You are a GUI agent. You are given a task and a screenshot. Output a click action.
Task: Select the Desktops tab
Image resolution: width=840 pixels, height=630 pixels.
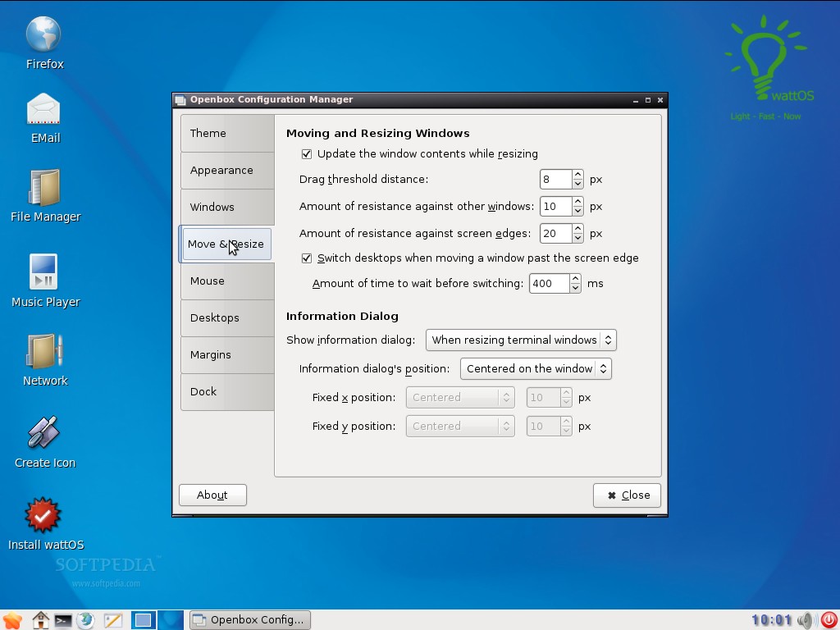[x=228, y=318]
